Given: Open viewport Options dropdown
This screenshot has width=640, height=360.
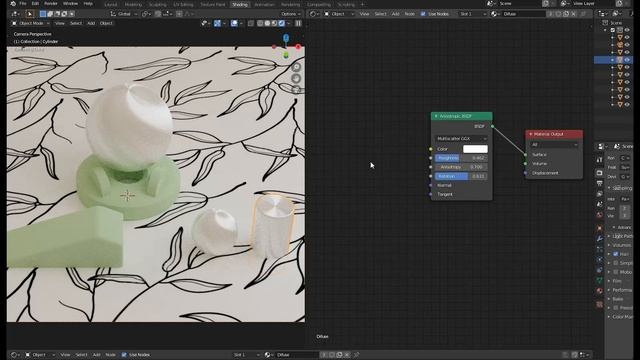Looking at the screenshot, I should pyautogui.click(x=290, y=14).
